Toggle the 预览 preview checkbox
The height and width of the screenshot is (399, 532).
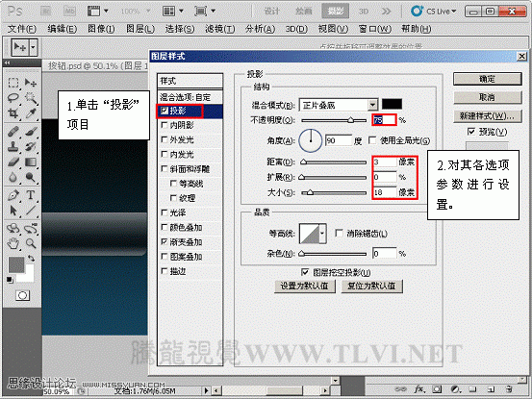pos(471,132)
